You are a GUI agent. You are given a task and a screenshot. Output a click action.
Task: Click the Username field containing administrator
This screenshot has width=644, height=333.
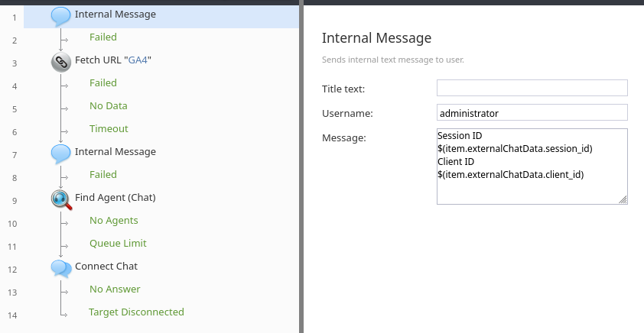[532, 112]
